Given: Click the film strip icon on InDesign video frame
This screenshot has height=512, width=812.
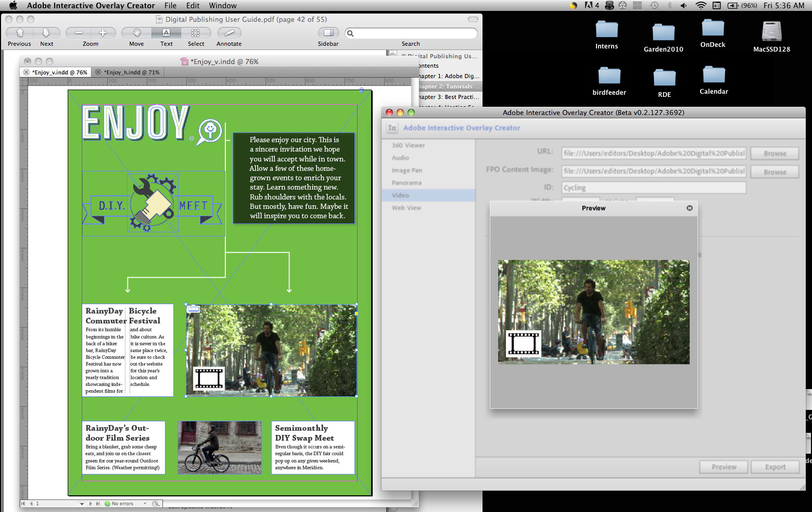Looking at the screenshot, I should pyautogui.click(x=209, y=378).
